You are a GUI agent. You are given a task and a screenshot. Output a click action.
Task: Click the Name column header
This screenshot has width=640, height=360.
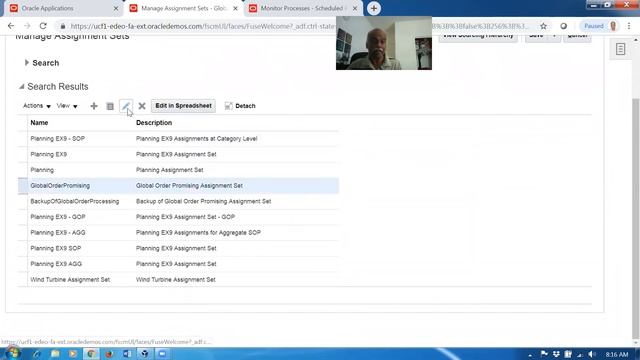click(x=39, y=122)
